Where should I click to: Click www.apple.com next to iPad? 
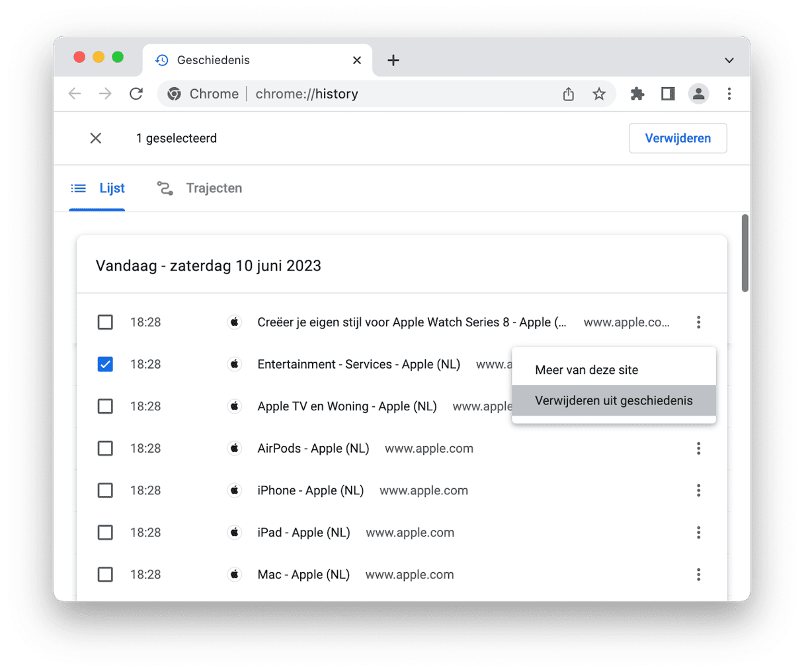point(410,533)
